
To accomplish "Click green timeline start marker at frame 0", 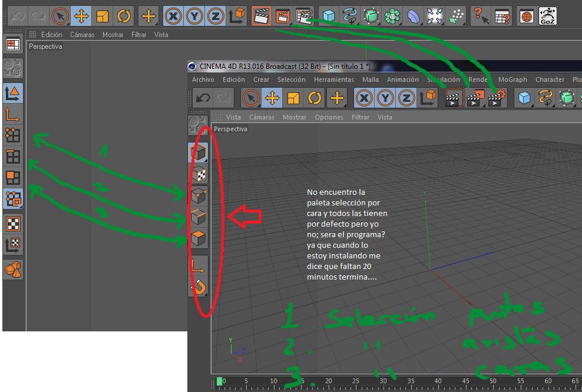I will pos(219,381).
